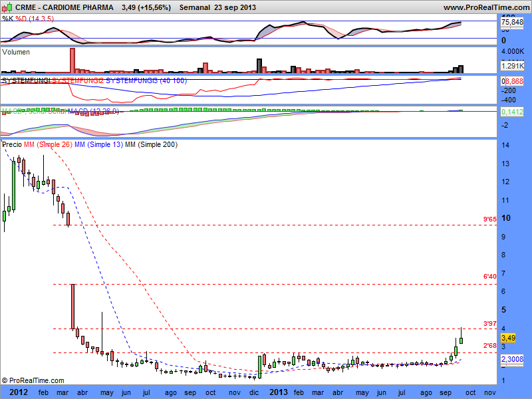Select the red 'MM (Simple 26)' label

tap(48, 144)
